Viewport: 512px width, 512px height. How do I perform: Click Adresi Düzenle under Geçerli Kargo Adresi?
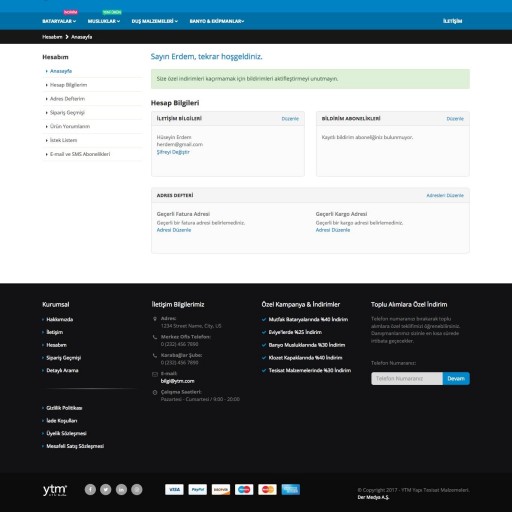333,230
